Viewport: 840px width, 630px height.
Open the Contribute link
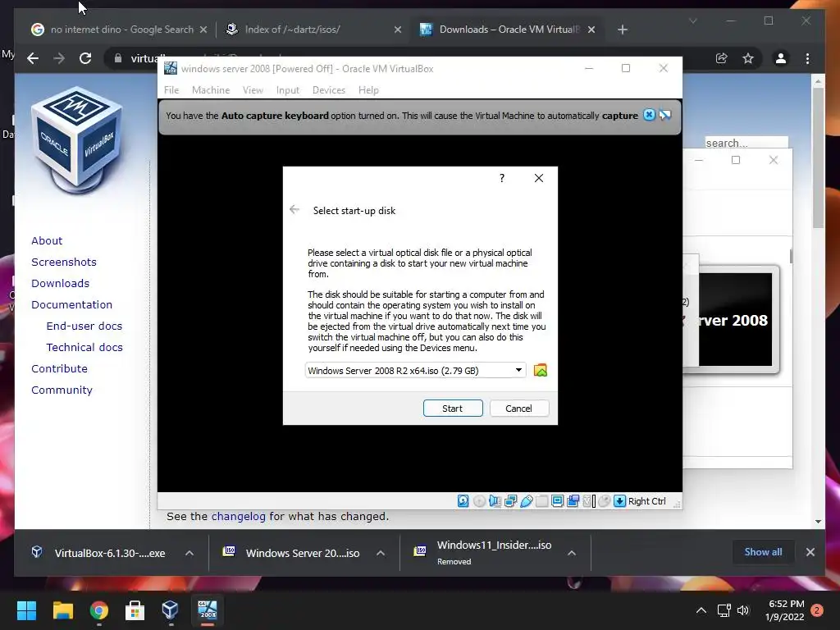59,368
